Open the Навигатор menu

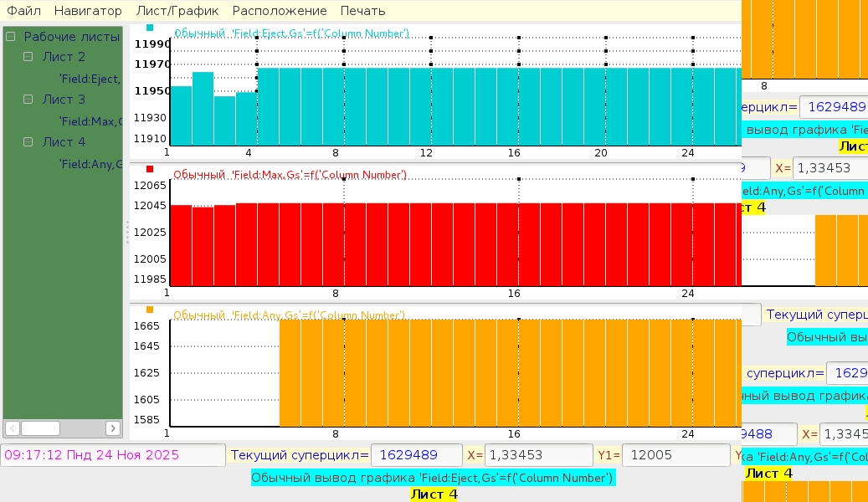pyautogui.click(x=88, y=11)
